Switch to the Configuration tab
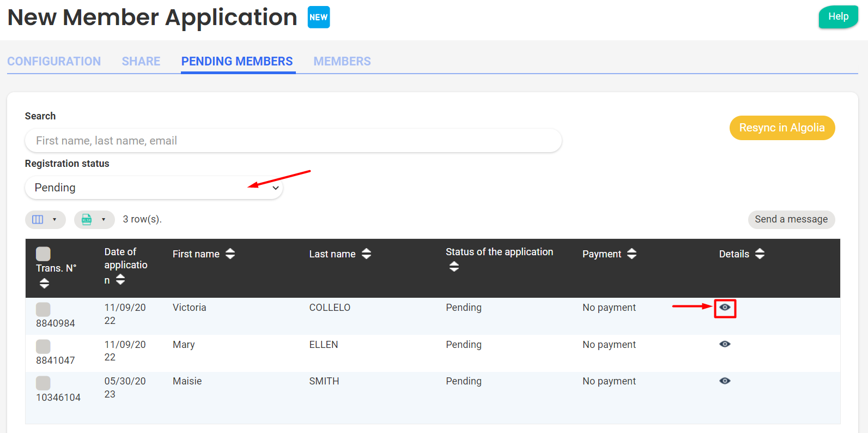The width and height of the screenshot is (868, 433). point(54,61)
